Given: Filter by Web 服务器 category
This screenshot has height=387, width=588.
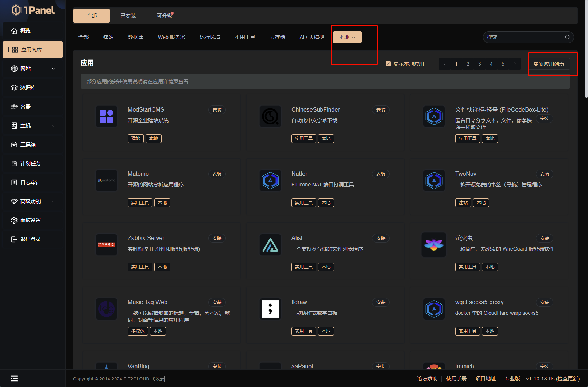Looking at the screenshot, I should coord(171,37).
